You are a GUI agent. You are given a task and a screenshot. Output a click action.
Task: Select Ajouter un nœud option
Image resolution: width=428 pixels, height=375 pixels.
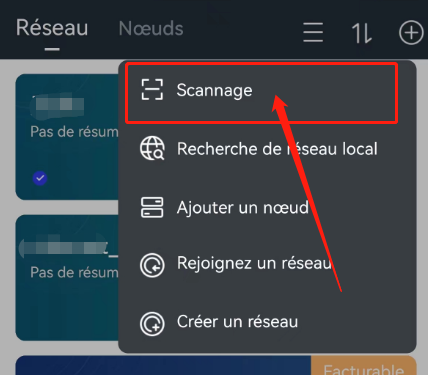pyautogui.click(x=267, y=207)
